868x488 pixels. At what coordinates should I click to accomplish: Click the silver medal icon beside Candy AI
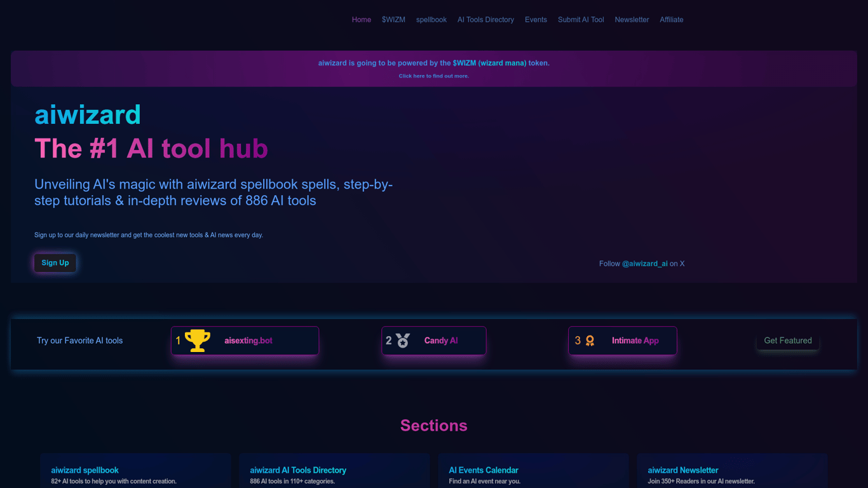tap(403, 341)
